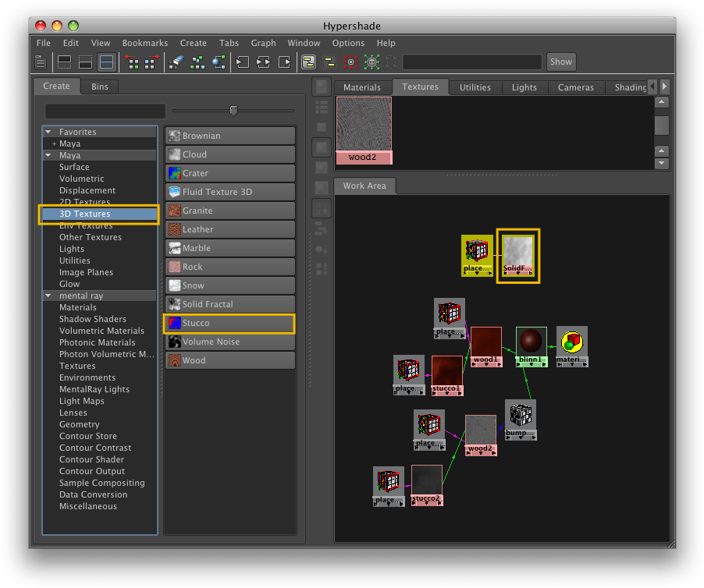Create a Granite texture
Viewport: 704px width, 588px height.
tap(230, 211)
